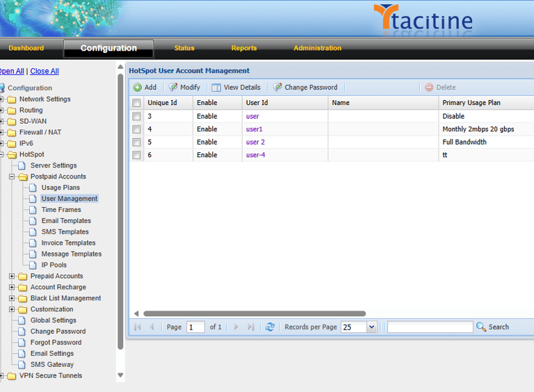Viewport: 534px width, 392px height.
Task: Click Change Password in the toolbar
Action: click(306, 88)
